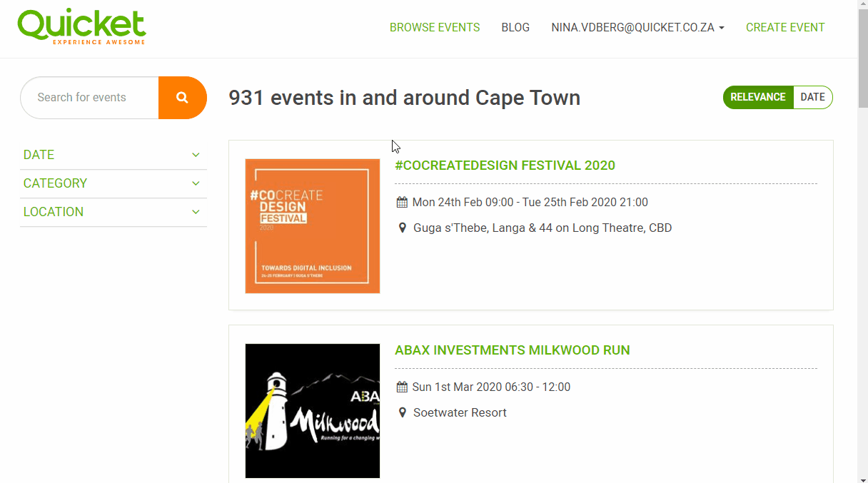The height and width of the screenshot is (483, 868).
Task: Expand the LOCATION filter
Action: click(113, 212)
